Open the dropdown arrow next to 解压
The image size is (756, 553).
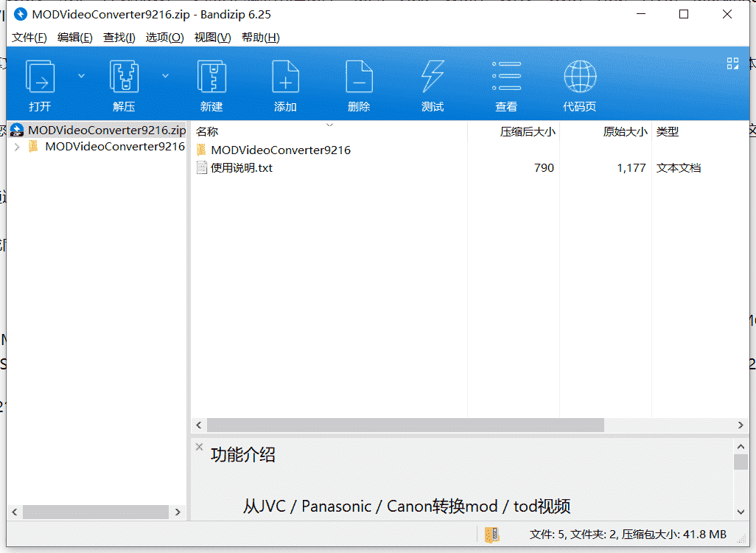(x=165, y=76)
